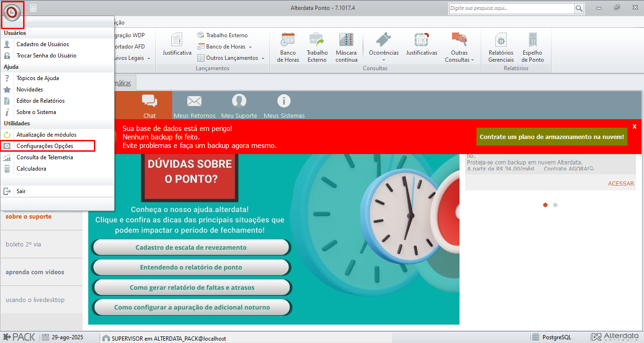
Task: Open the grid icon in the title bar
Action: coord(33,8)
